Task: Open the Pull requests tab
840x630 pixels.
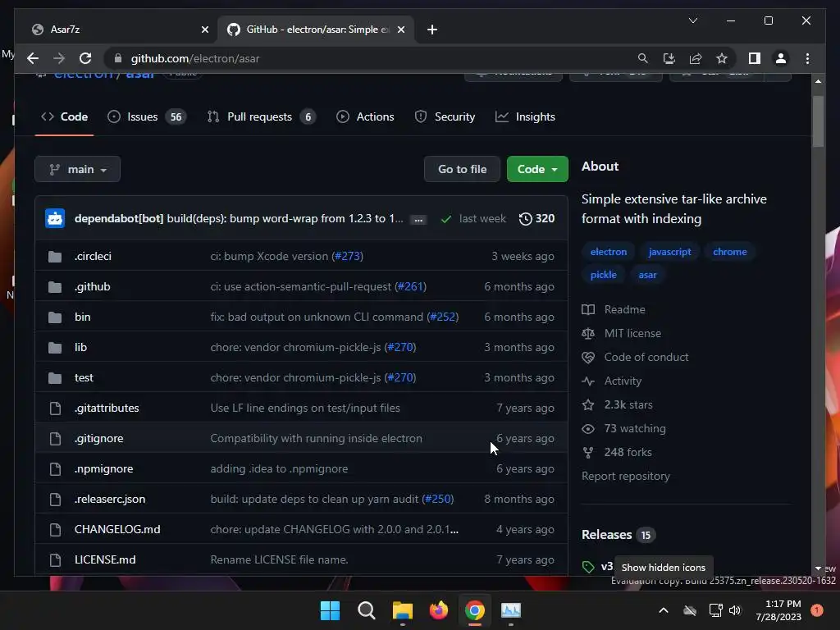Action: click(262, 116)
